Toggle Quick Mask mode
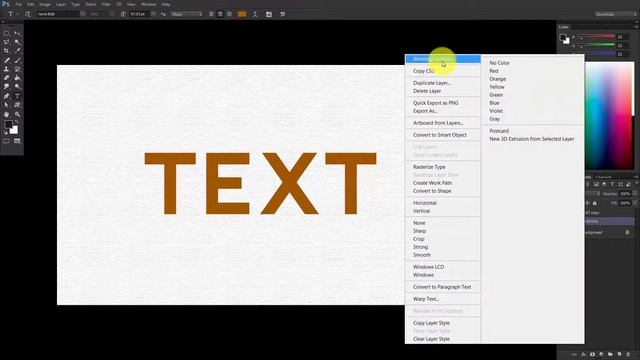This screenshot has height=360, width=640. [6, 141]
